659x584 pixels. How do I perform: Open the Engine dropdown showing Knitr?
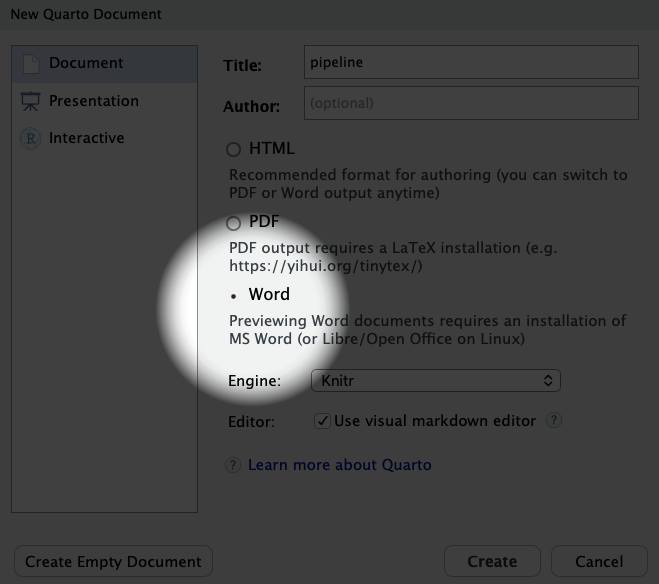click(434, 381)
